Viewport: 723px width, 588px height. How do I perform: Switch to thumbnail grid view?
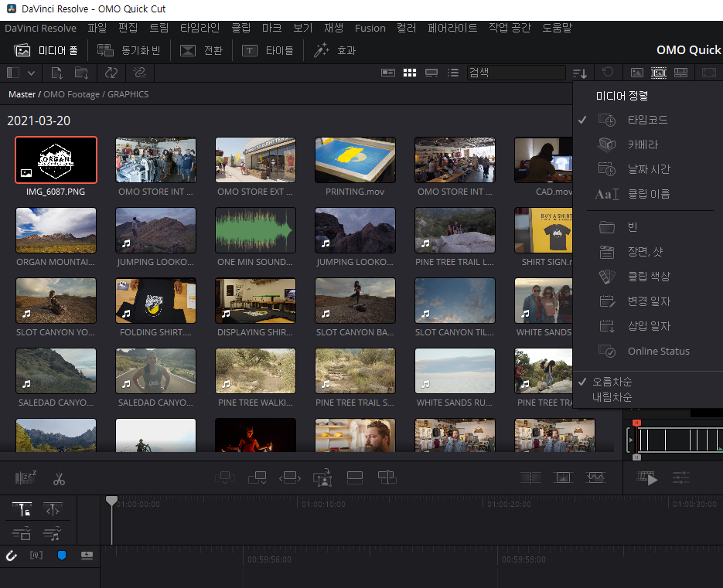[x=410, y=73]
